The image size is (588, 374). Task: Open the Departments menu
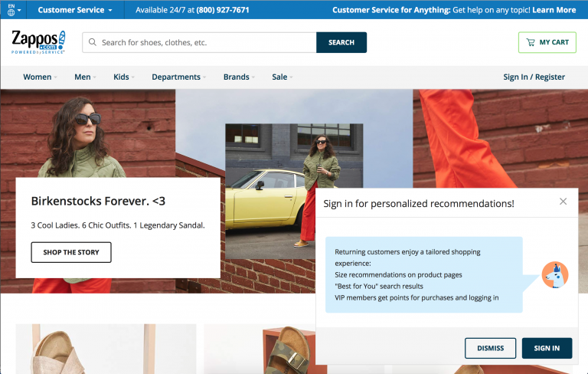tap(179, 77)
